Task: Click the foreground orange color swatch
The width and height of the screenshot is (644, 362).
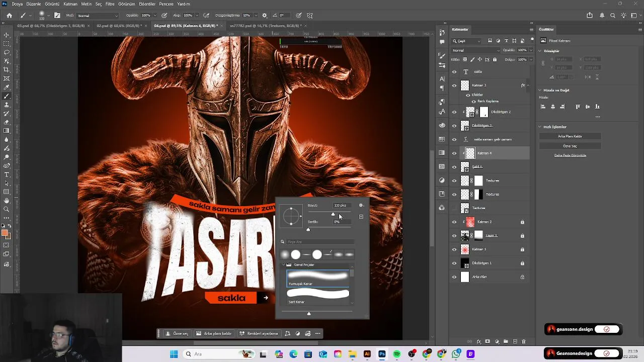Action: (5, 233)
